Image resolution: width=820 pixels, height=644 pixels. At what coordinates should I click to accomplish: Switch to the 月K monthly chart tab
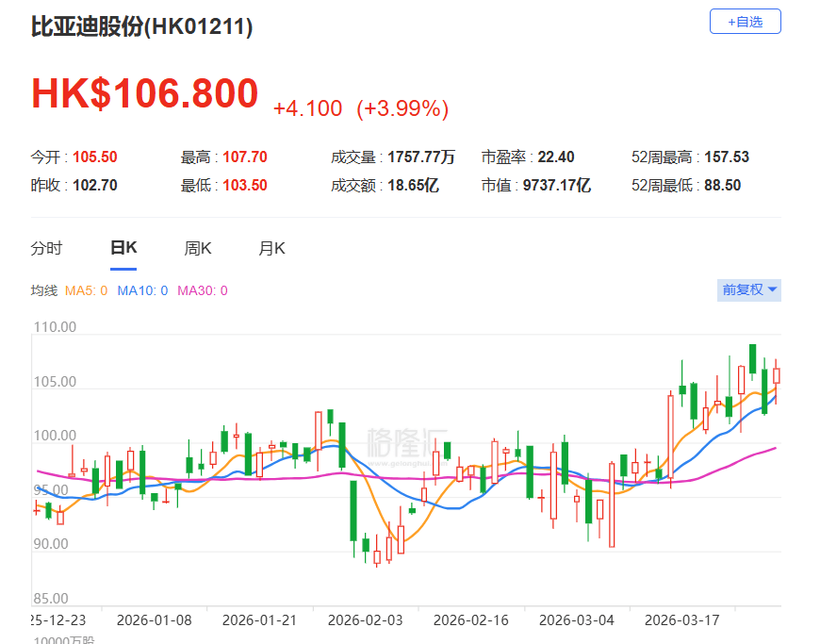tap(271, 247)
